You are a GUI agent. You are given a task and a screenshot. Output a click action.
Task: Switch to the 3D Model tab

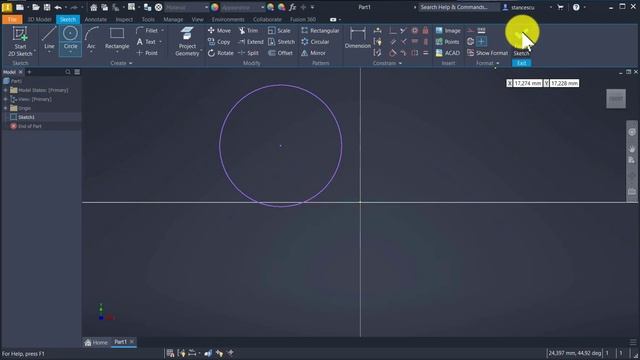tap(39, 19)
